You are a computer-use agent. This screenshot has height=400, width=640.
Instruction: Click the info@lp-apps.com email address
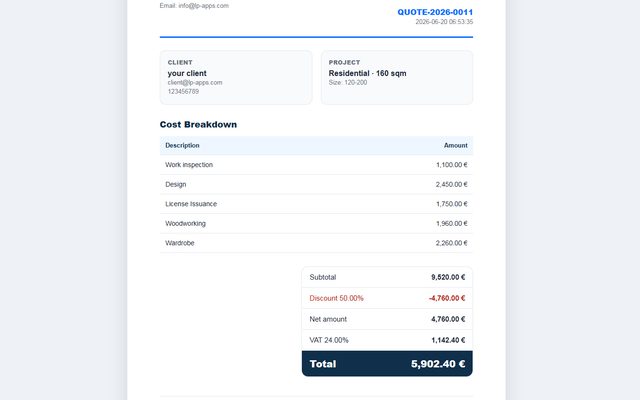pyautogui.click(x=204, y=6)
